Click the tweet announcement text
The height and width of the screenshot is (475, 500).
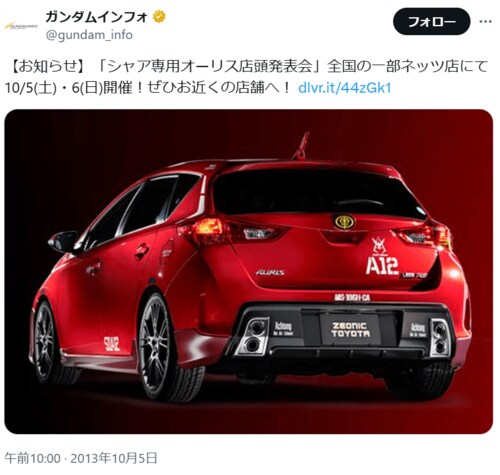[247, 77]
